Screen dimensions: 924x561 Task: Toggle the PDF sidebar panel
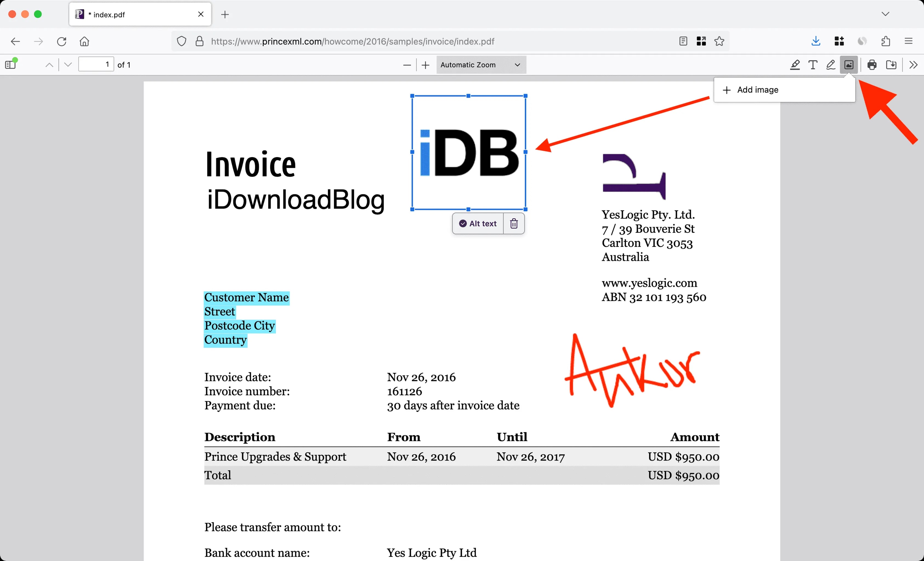pyautogui.click(x=10, y=64)
